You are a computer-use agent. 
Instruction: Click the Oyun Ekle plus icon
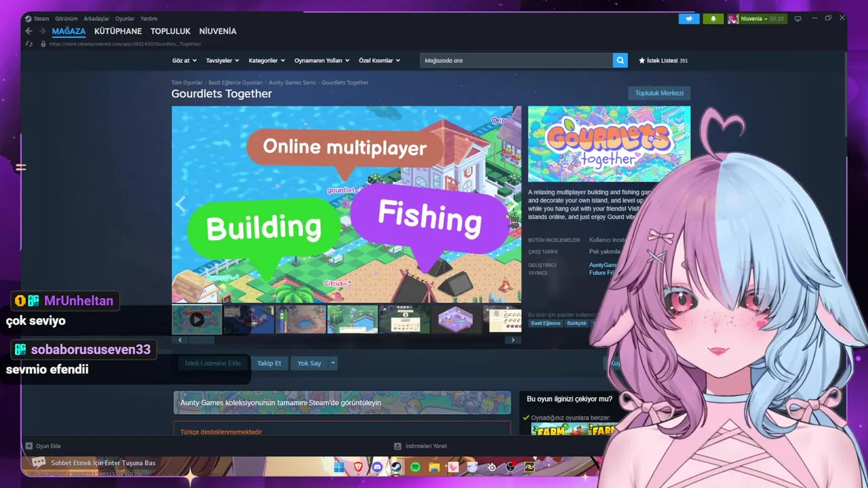point(29,446)
